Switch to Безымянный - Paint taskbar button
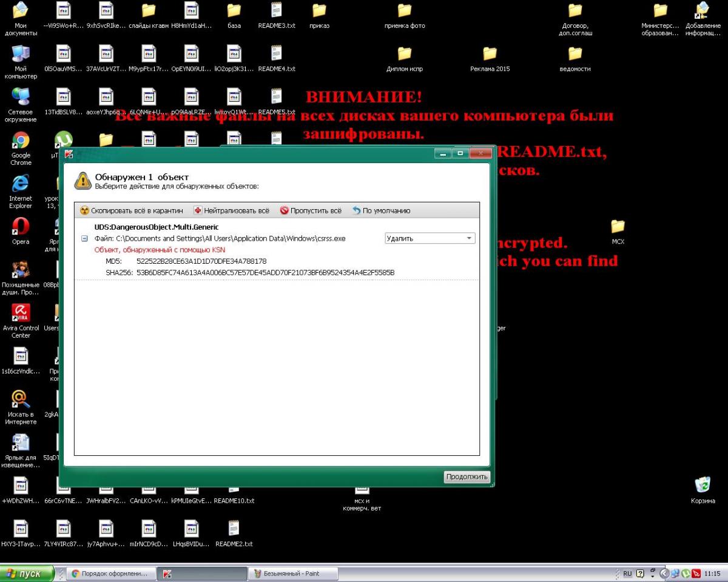The width and height of the screenshot is (728, 582). point(294,574)
